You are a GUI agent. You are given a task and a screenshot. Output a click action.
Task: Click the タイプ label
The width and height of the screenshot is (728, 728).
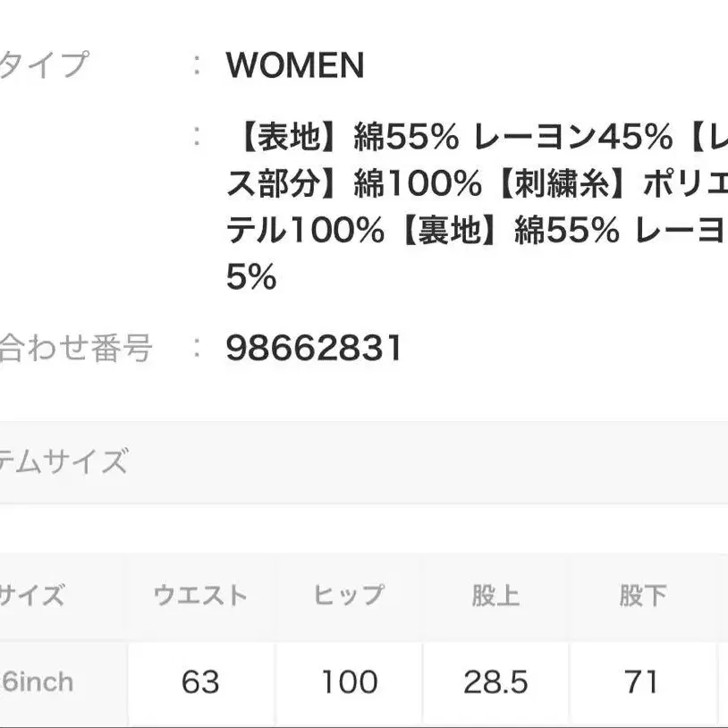pyautogui.click(x=45, y=65)
